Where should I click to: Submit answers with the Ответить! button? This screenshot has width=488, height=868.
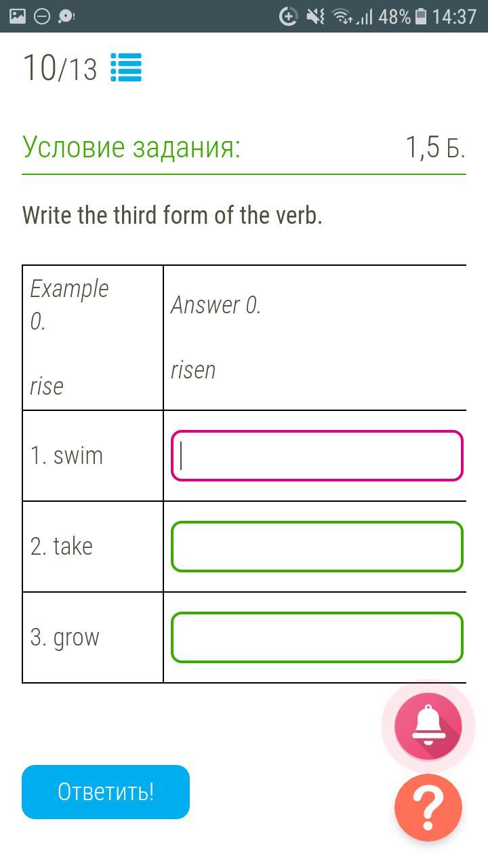(106, 792)
